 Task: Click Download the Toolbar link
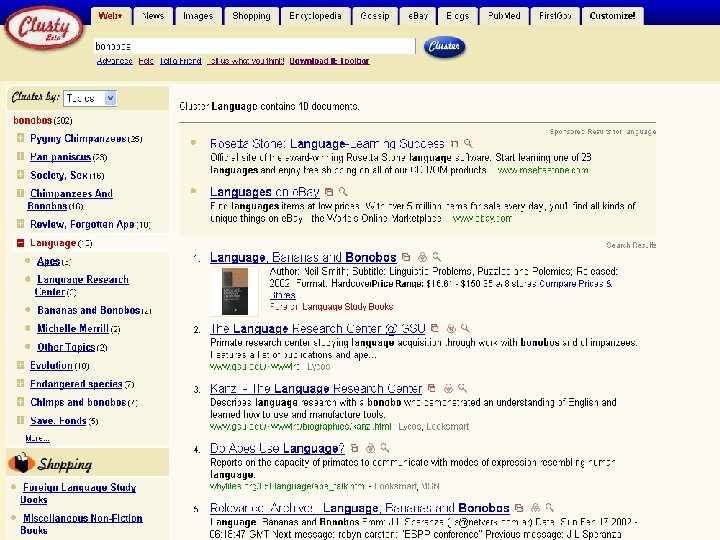pos(329,61)
